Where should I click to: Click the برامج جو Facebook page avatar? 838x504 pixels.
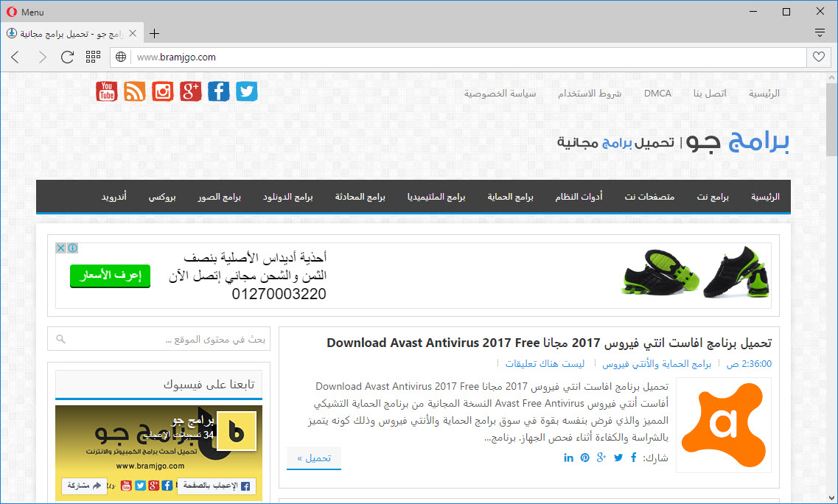tap(237, 431)
